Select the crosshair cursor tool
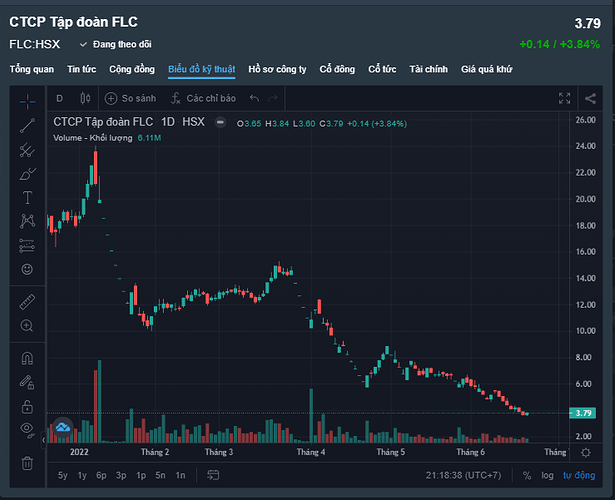The height and width of the screenshot is (500, 615). [x=27, y=99]
